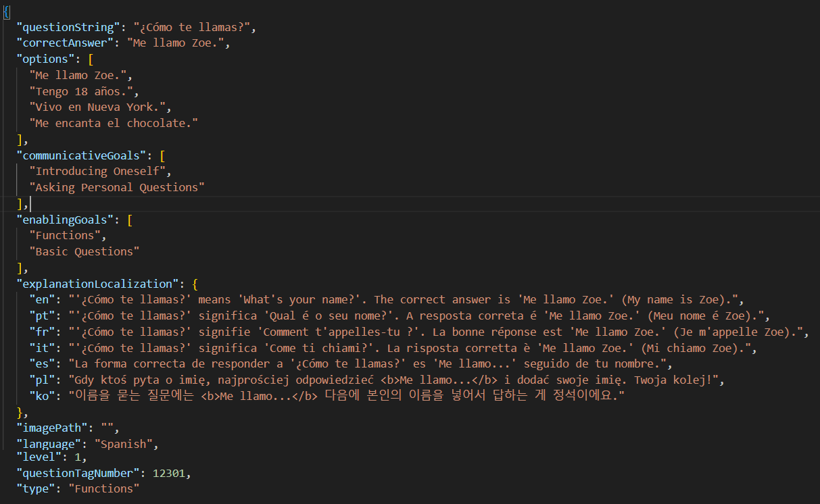This screenshot has height=504, width=820.
Task: Click the "Basic Questions" string value
Action: [x=85, y=251]
